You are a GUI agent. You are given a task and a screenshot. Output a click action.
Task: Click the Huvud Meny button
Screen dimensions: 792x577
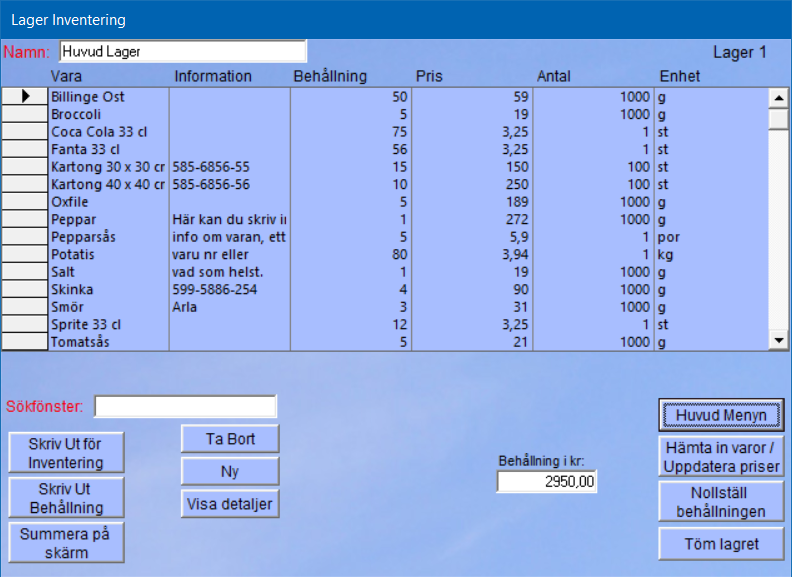pos(720,415)
